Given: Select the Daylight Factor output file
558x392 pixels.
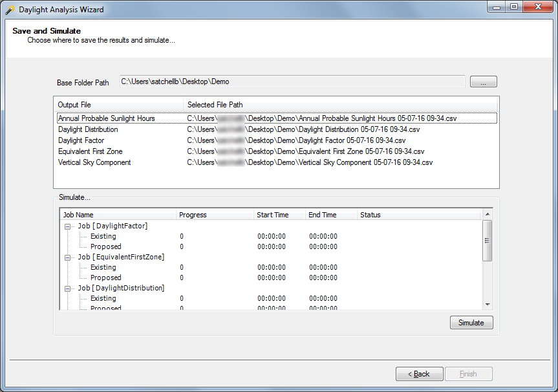Looking at the screenshot, I should point(81,140).
